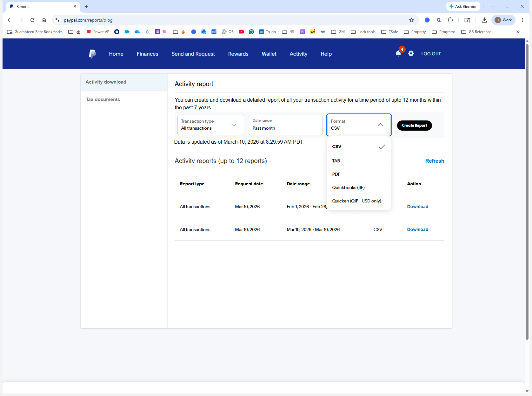The height and width of the screenshot is (396, 532).
Task: Open Chrome extensions puzzle icon
Action: [450, 20]
